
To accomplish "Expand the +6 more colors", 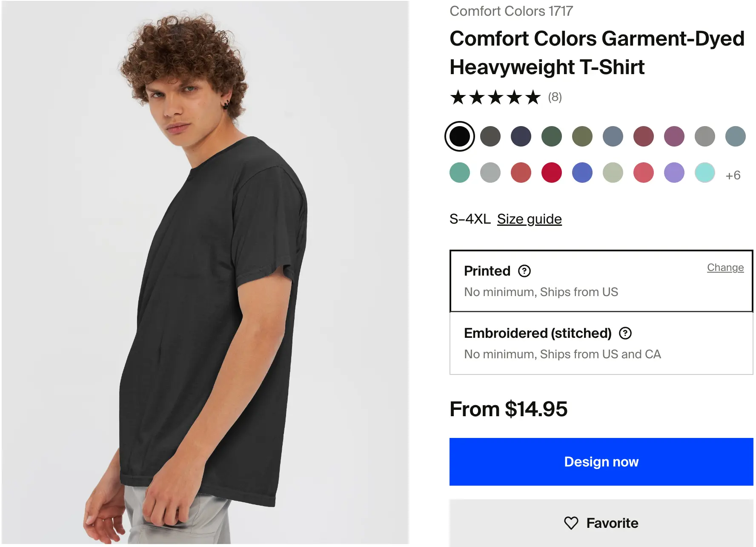I will (x=733, y=175).
